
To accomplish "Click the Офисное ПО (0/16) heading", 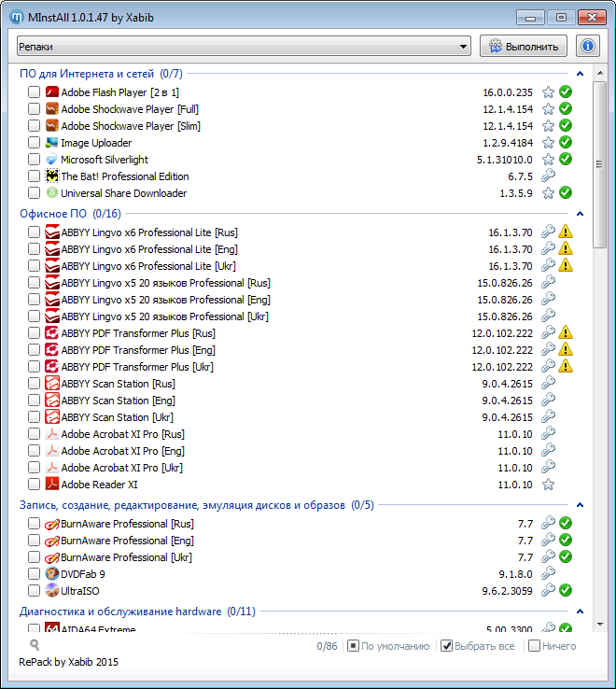I will [x=70, y=214].
